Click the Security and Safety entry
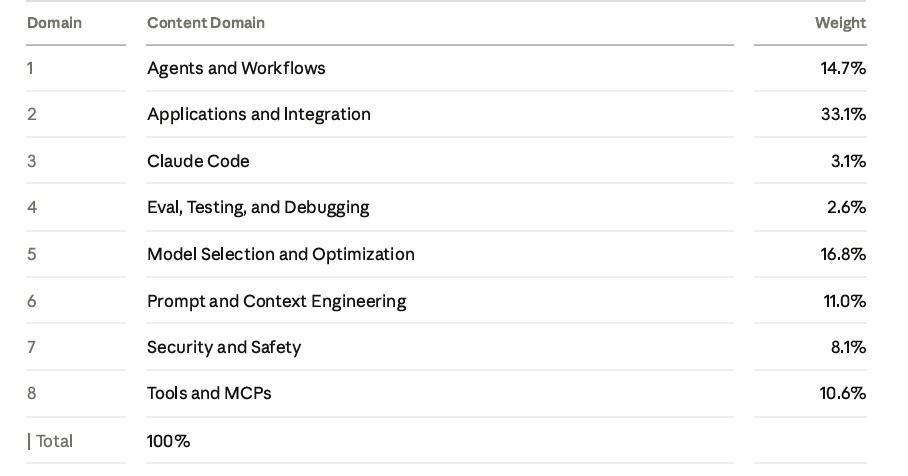The width and height of the screenshot is (908, 476). 224,347
